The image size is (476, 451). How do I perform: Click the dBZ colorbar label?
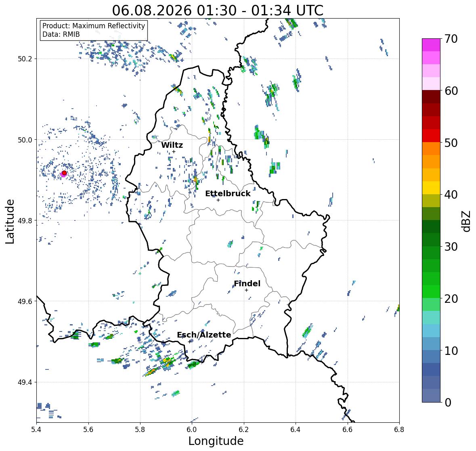tap(466, 221)
